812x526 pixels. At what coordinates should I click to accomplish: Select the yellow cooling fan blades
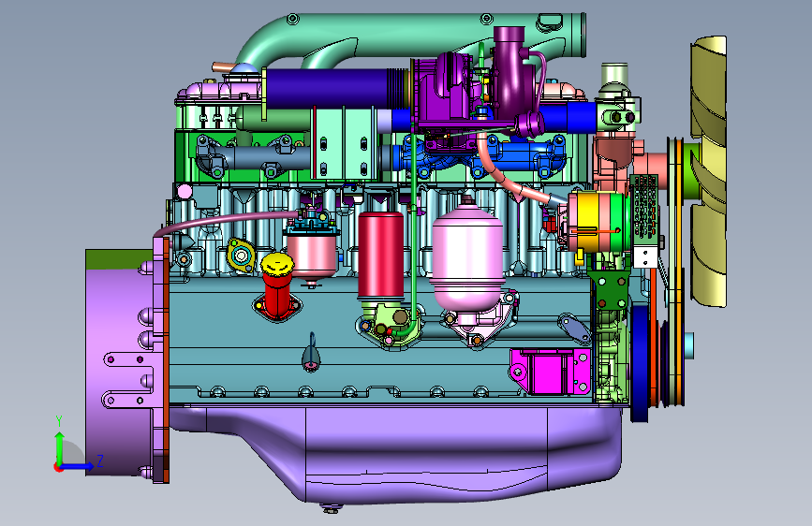tap(709, 171)
